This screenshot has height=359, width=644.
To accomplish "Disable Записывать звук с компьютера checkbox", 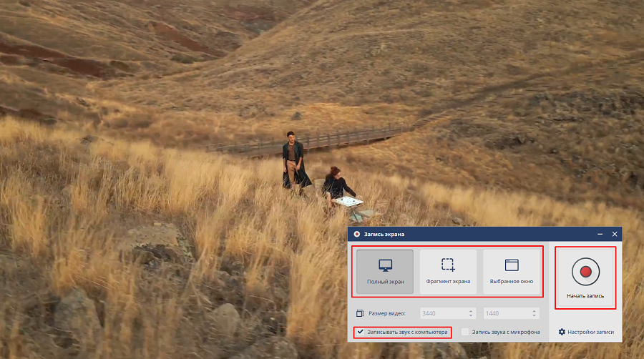I will coord(361,332).
